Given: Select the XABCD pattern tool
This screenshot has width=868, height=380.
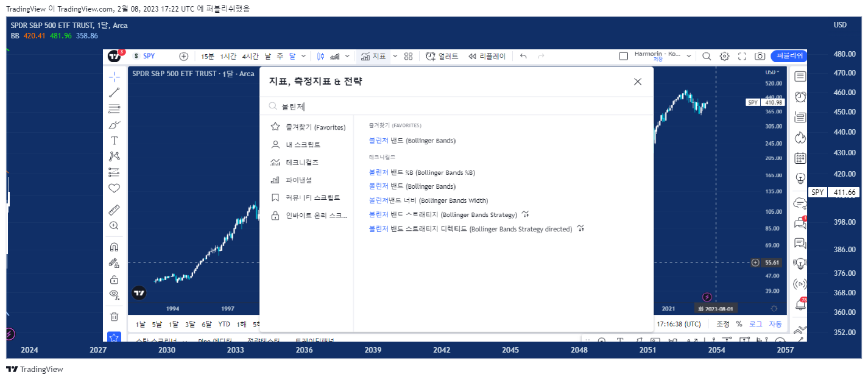Looking at the screenshot, I should (114, 157).
